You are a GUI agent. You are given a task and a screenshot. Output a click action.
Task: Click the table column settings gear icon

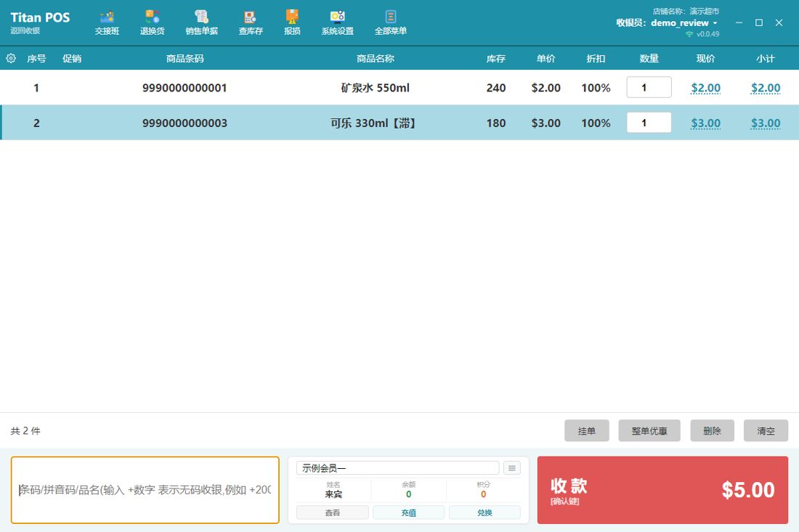click(x=11, y=59)
